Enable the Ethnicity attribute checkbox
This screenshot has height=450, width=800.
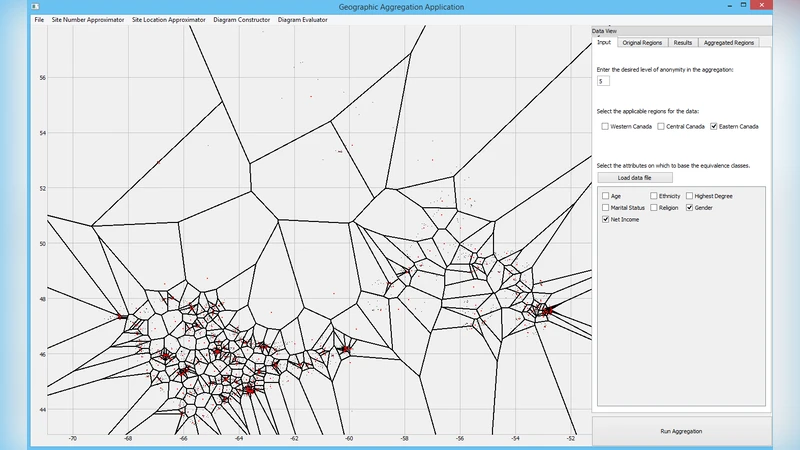(654, 196)
